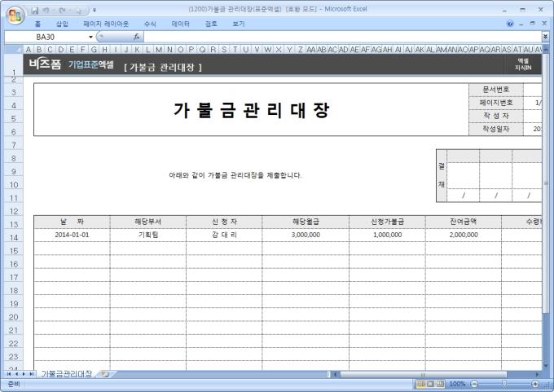
Task: Select row 14 header
Action: tap(14, 237)
